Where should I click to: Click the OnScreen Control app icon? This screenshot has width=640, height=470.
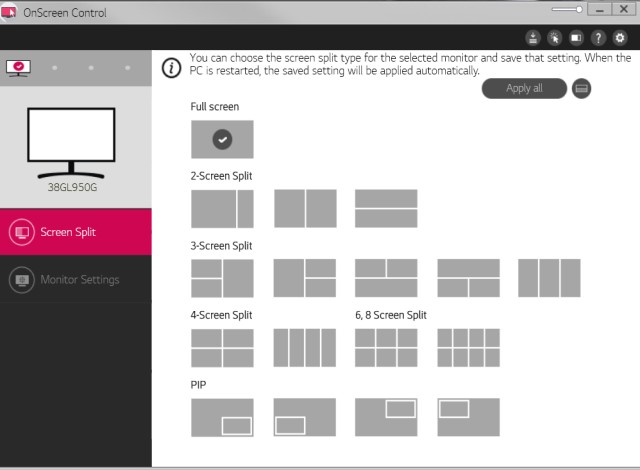(x=9, y=12)
